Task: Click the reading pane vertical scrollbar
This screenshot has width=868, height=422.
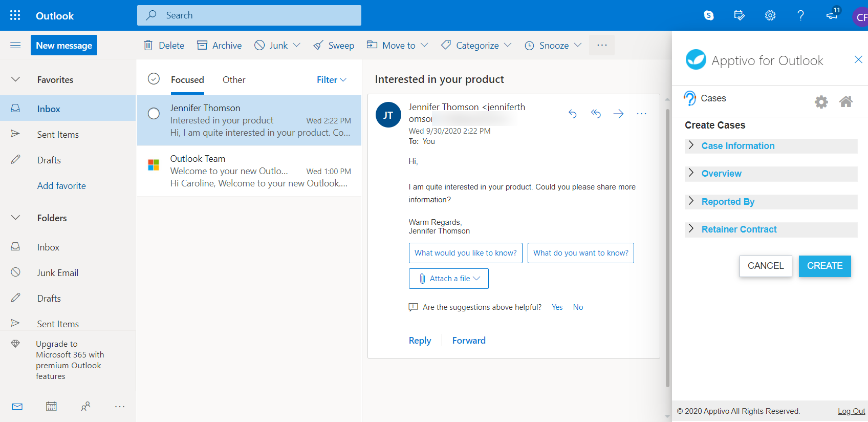Action: point(667,248)
